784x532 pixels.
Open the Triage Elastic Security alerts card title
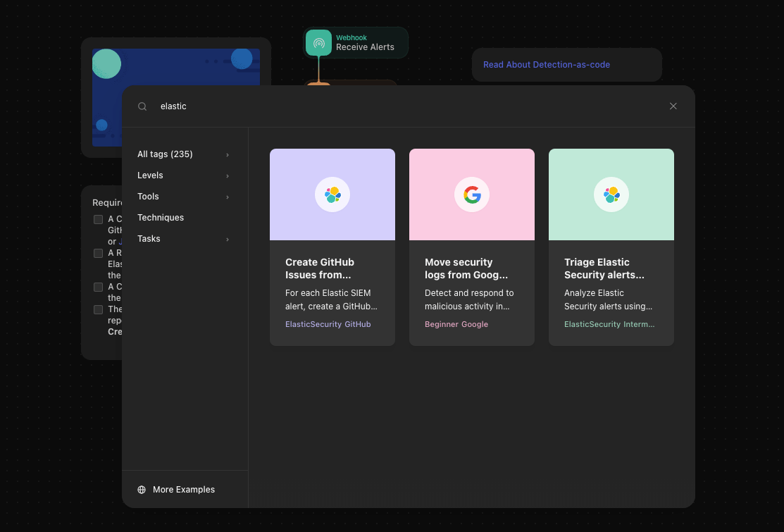(x=604, y=268)
